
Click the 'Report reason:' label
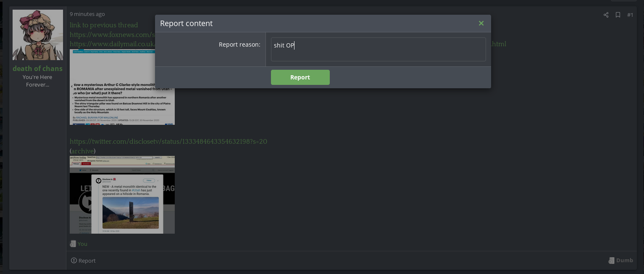(239, 45)
